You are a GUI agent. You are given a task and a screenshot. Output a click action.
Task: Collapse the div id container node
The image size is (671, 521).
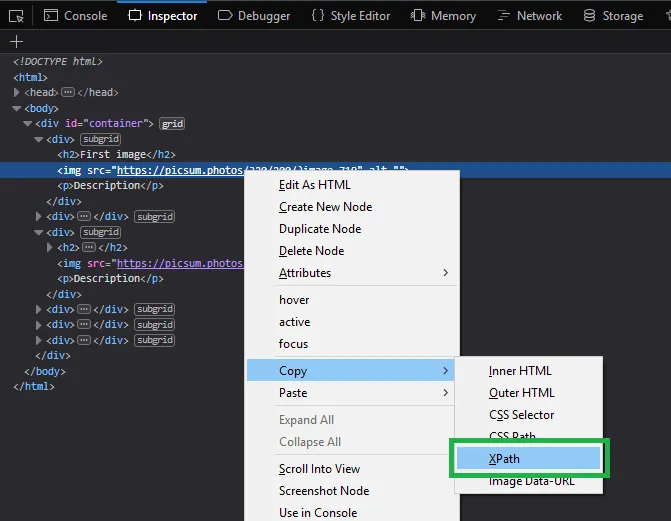(28, 124)
